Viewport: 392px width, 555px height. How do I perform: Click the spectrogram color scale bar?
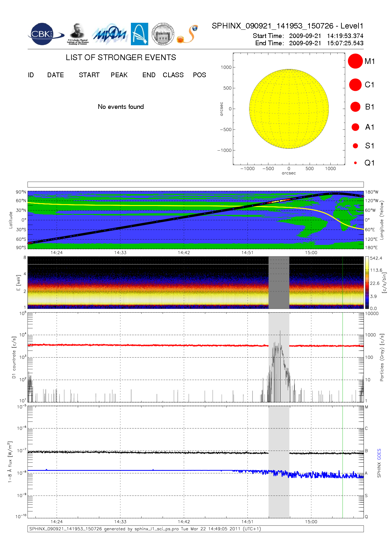click(367, 283)
